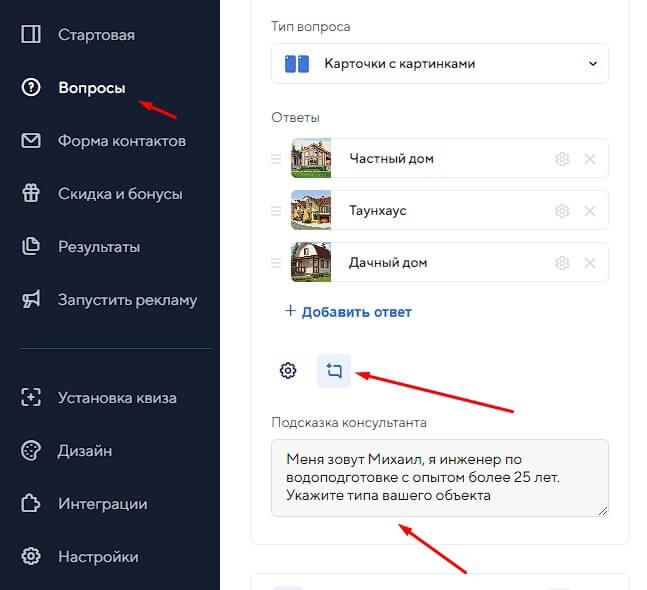Edit the Таунхаус answer text
Viewport: 647px width, 590px height.
tap(378, 211)
